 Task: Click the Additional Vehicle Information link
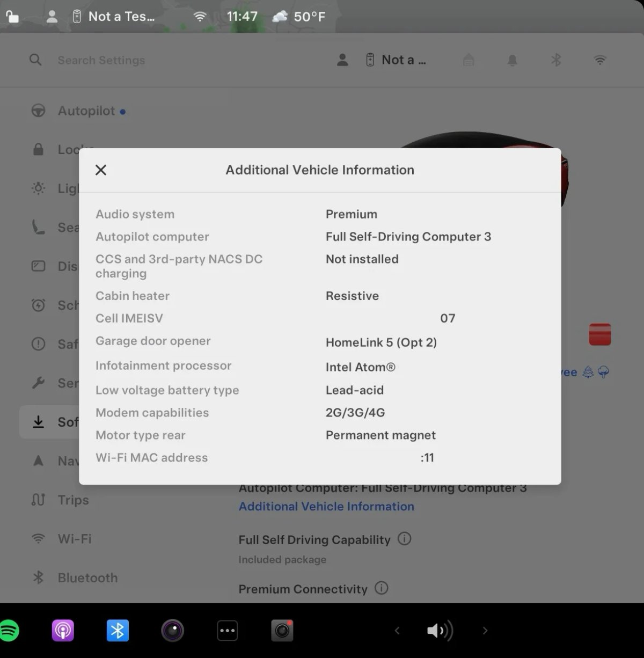click(x=326, y=506)
